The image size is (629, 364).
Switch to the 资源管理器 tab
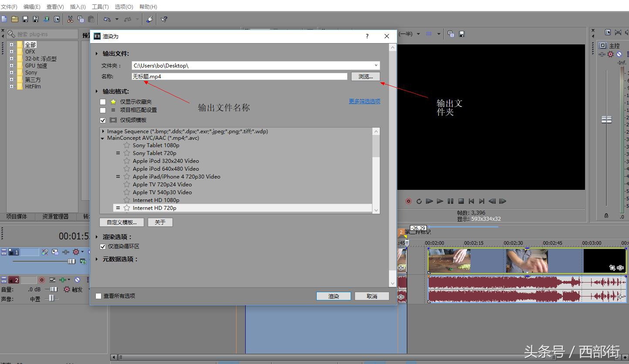click(x=55, y=216)
